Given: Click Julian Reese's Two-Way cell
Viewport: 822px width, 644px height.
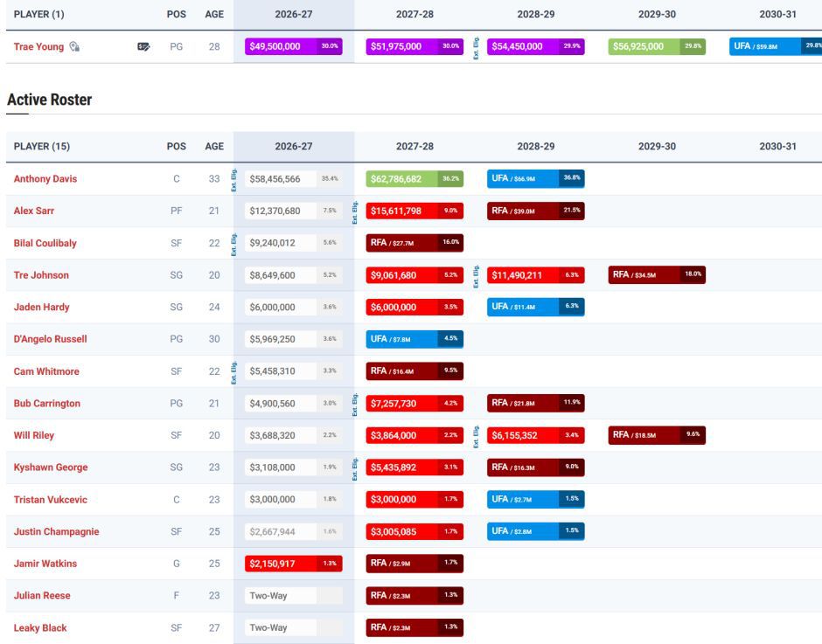Looking at the screenshot, I should point(294,596).
